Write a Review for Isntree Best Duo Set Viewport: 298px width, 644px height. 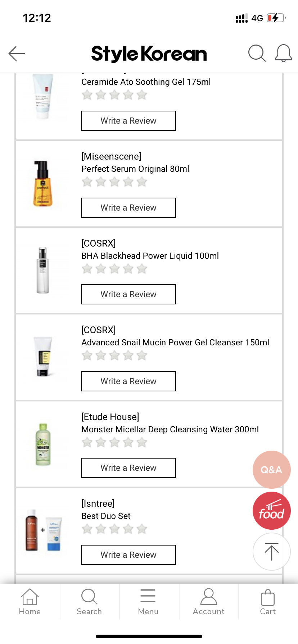128,555
